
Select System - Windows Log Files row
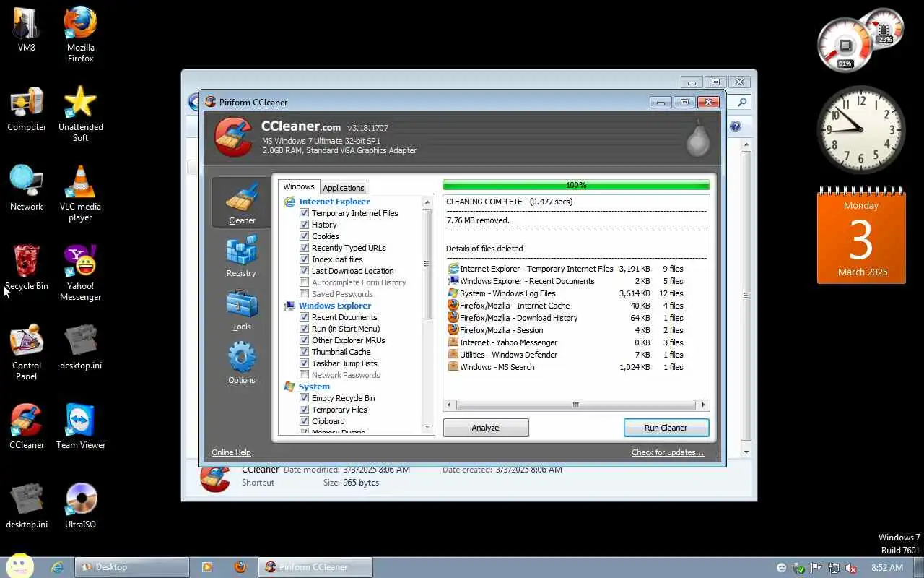click(566, 293)
